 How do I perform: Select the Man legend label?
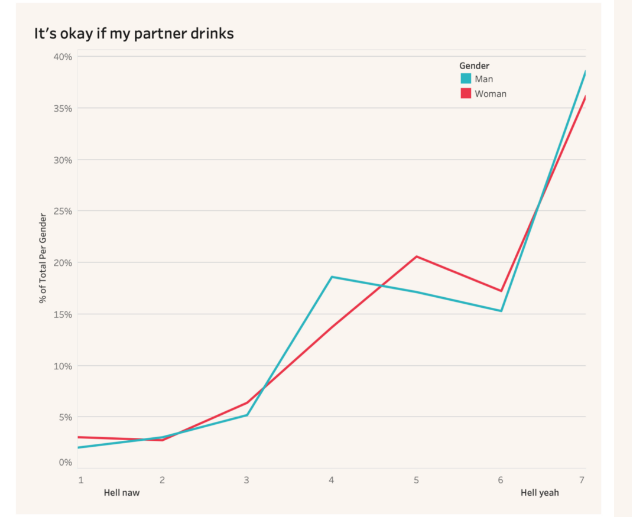(484, 79)
